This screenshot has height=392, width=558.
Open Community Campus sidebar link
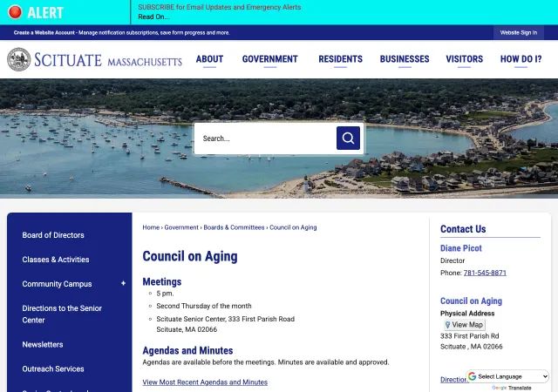57,284
